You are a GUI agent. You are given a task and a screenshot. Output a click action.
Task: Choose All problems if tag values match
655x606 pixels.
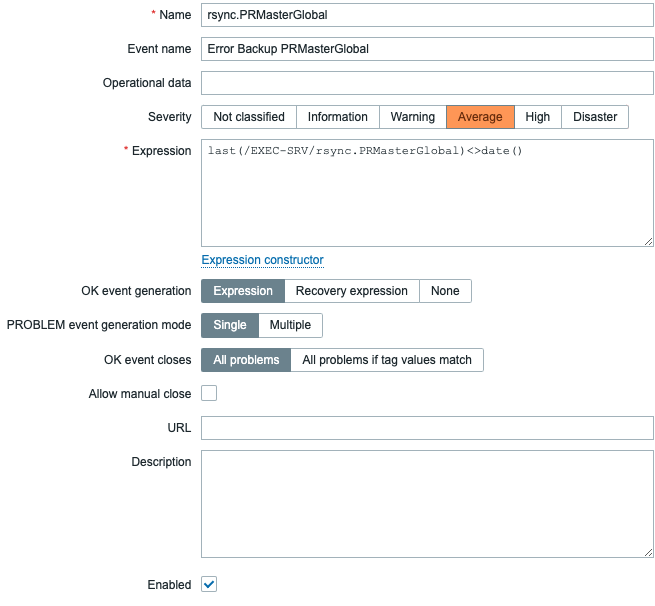pyautogui.click(x=387, y=360)
